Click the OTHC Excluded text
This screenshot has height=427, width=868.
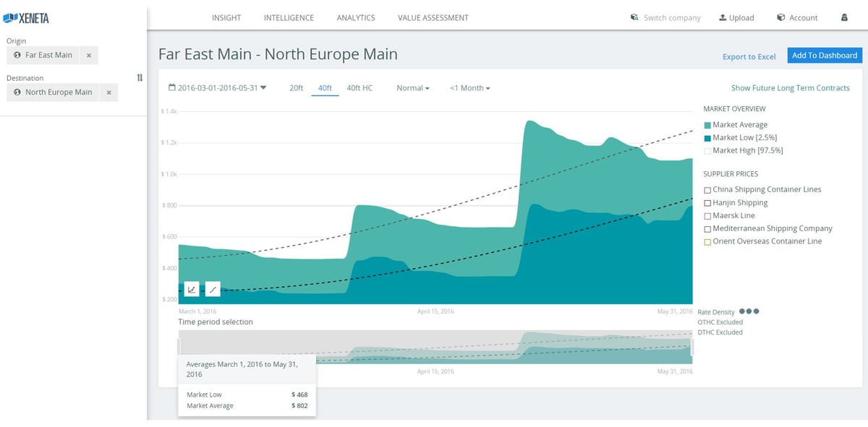tap(720, 322)
